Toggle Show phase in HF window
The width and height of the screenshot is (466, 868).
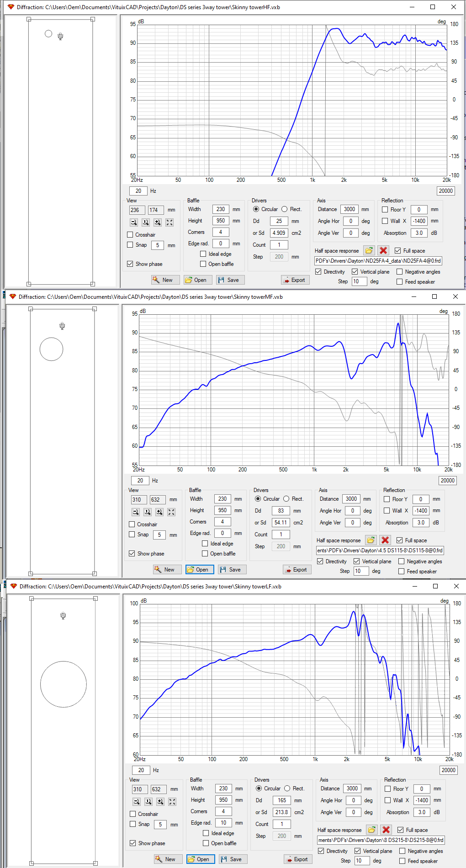[130, 264]
